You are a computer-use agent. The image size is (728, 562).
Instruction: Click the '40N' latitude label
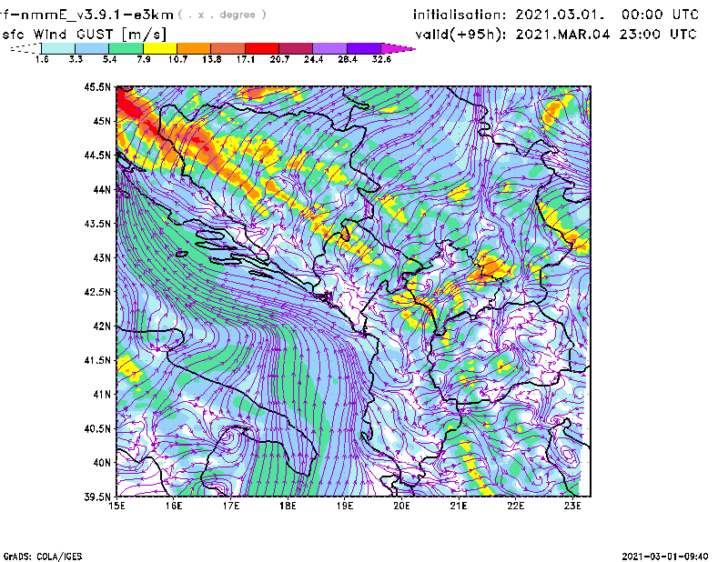point(102,463)
